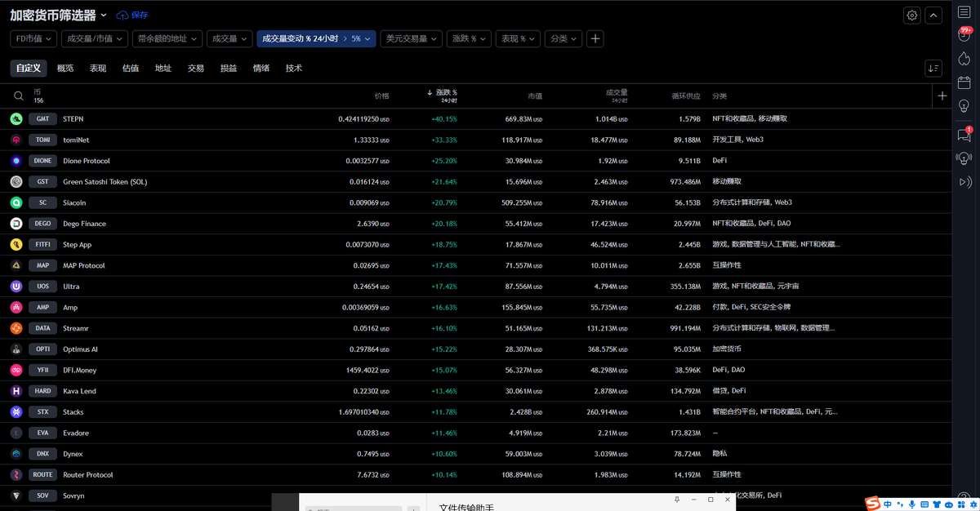
Task: Add a new filter with plus button
Action: (595, 38)
